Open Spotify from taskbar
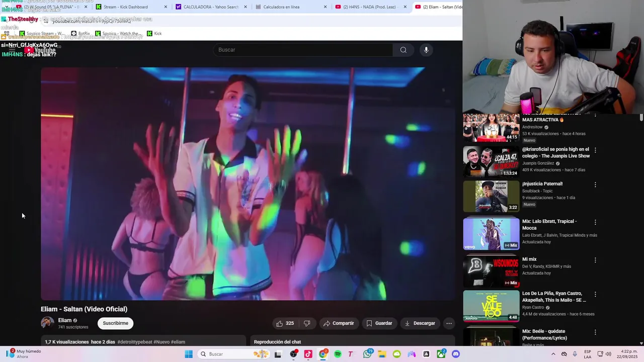The height and width of the screenshot is (362, 644). (338, 354)
